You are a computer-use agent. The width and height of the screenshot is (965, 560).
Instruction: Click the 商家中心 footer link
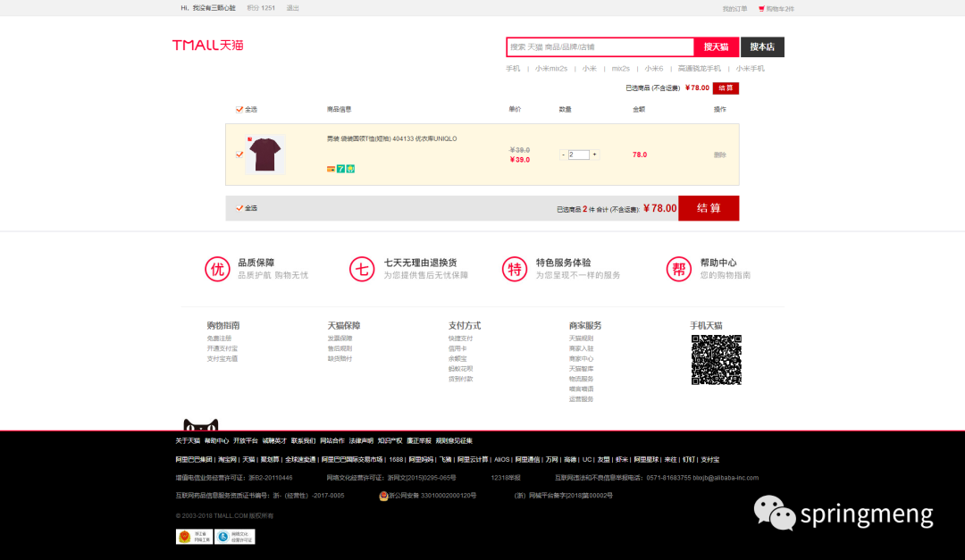(581, 359)
